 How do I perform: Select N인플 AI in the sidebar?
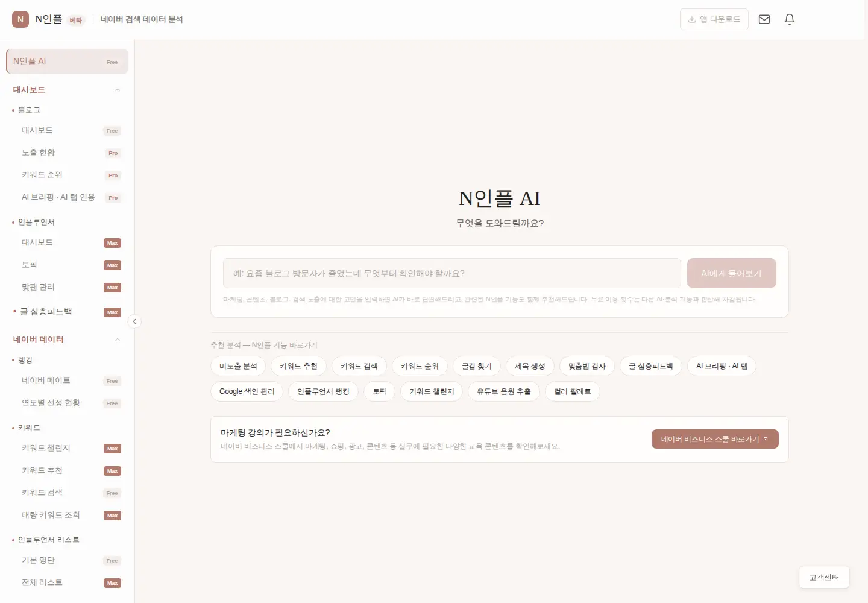click(x=67, y=61)
